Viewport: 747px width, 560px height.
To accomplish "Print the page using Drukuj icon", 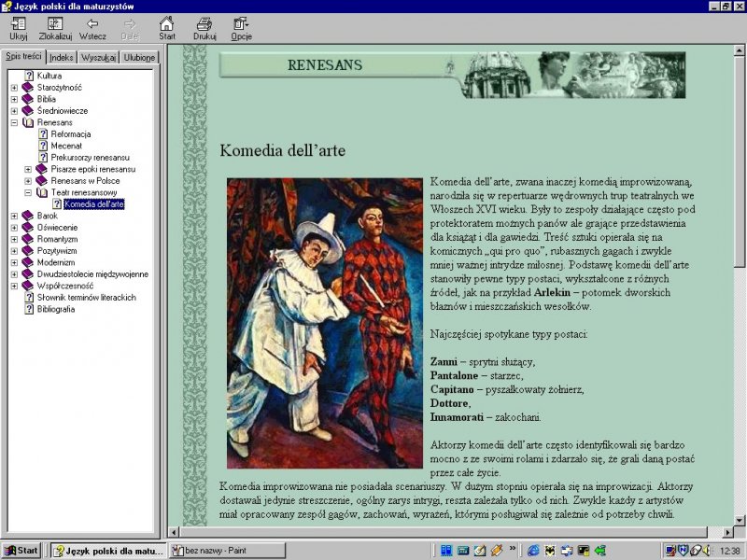I will pyautogui.click(x=204, y=24).
